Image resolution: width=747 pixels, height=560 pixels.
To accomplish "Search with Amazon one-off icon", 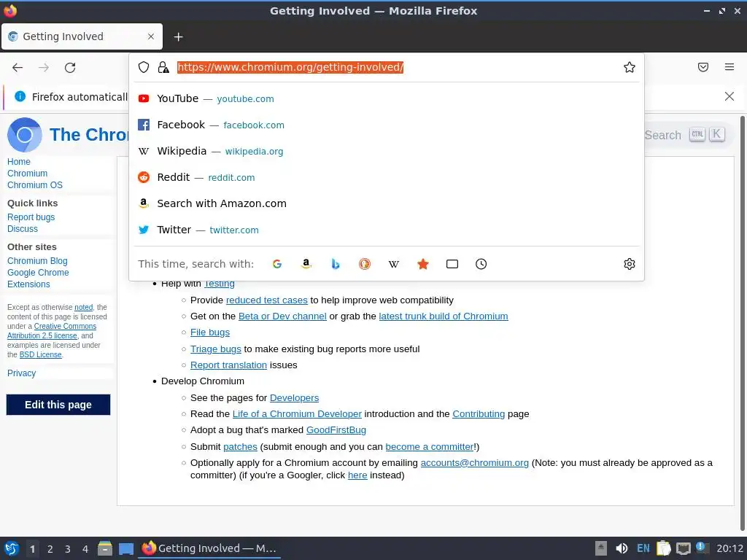I will pyautogui.click(x=306, y=264).
